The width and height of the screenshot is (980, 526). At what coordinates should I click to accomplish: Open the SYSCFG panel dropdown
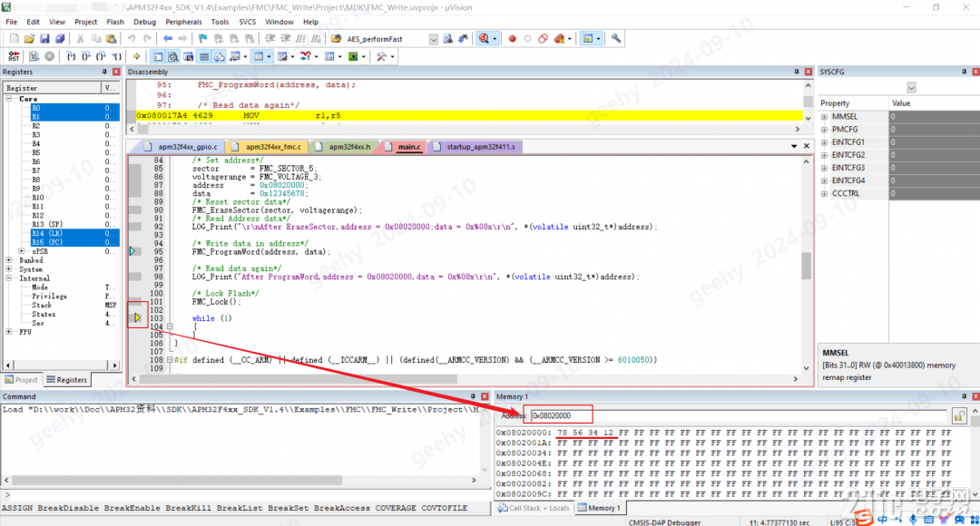911,87
